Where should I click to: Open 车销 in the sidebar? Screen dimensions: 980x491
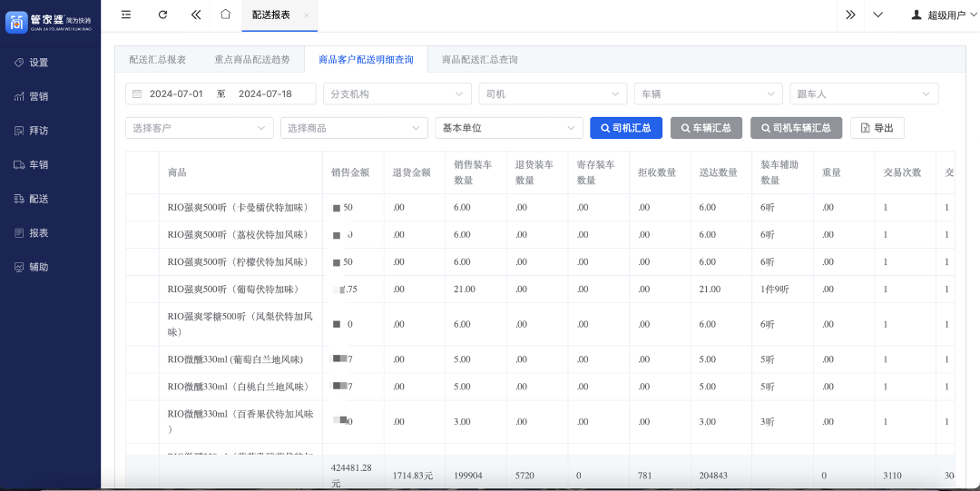coord(38,165)
